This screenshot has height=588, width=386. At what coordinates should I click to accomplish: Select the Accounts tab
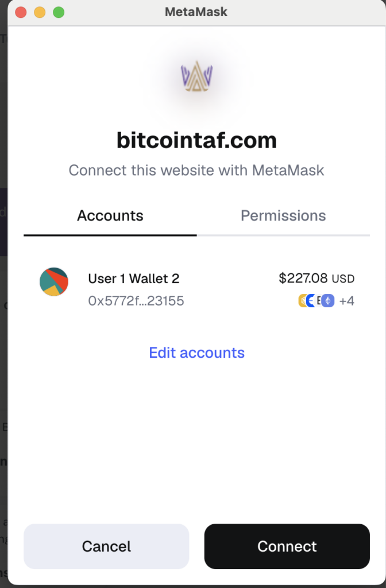coord(110,216)
